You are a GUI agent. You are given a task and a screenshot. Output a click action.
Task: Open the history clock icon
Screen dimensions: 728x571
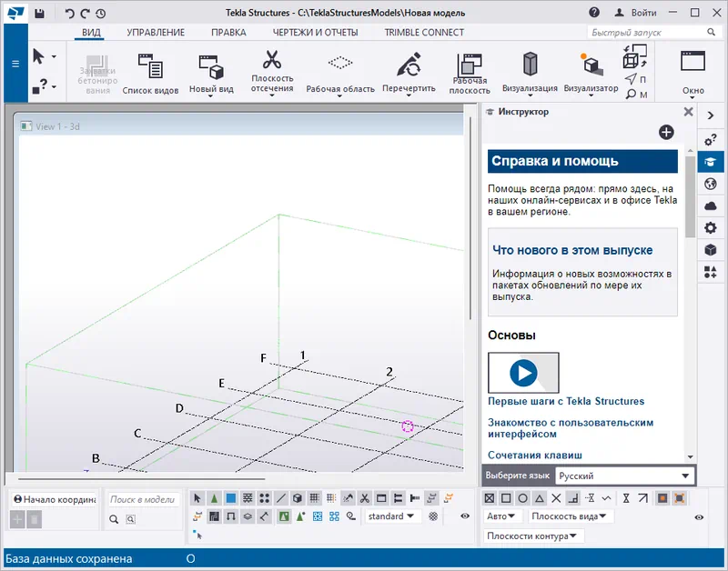pyautogui.click(x=100, y=14)
